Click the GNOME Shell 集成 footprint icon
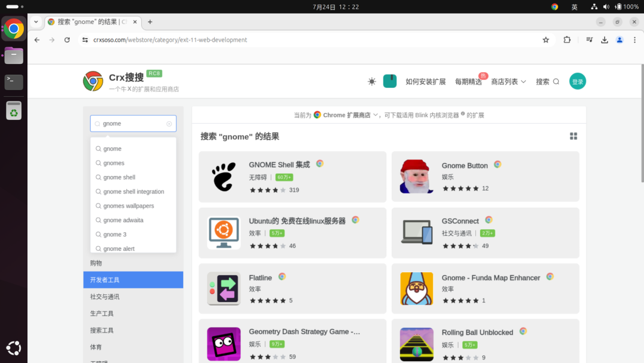The image size is (644, 363). [224, 177]
